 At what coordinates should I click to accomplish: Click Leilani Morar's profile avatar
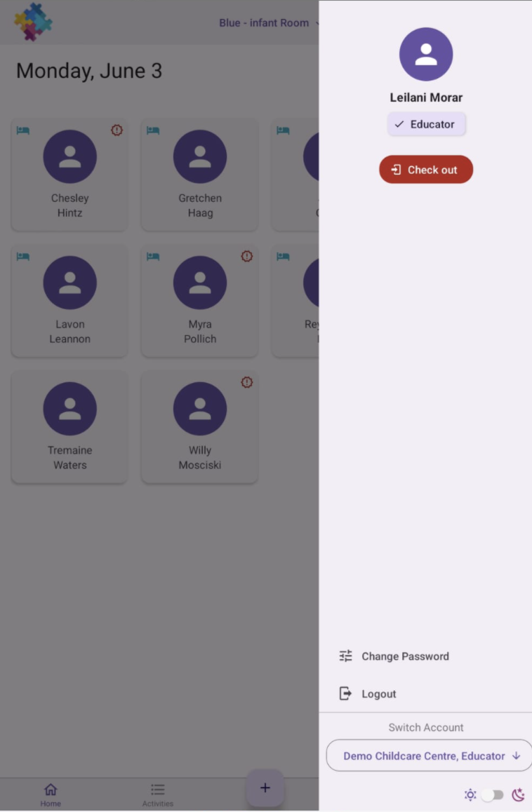[x=426, y=54]
